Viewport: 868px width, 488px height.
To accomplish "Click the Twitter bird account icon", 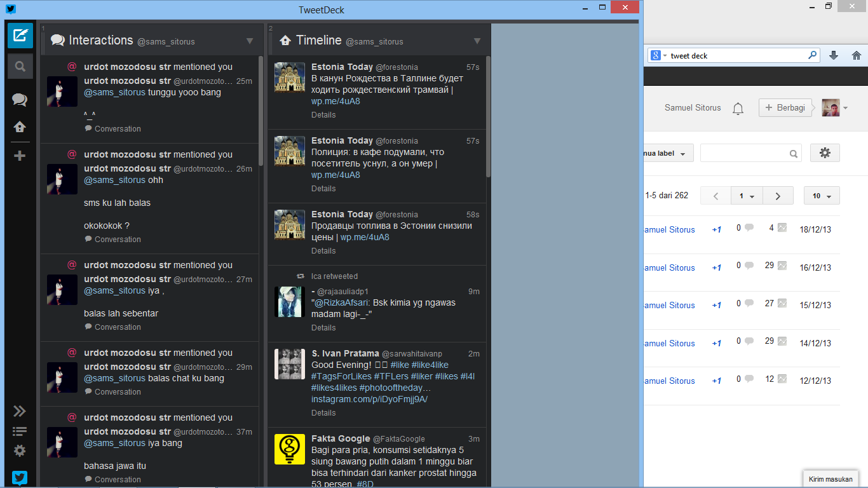I will [20, 477].
